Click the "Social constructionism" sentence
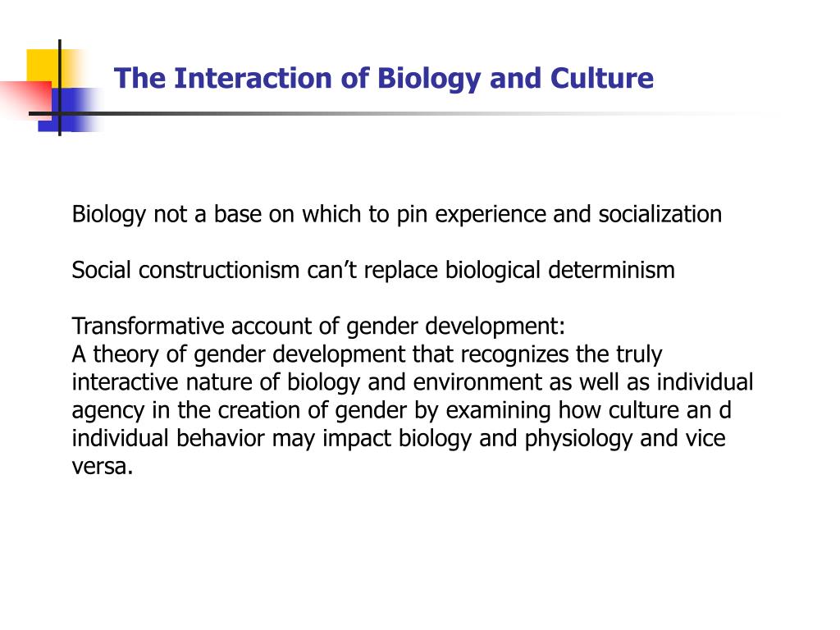 [x=373, y=270]
